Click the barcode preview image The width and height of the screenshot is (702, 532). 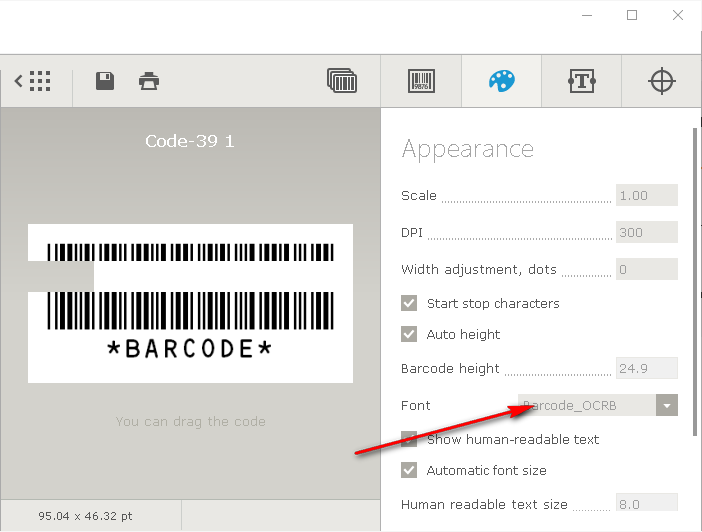[190, 303]
